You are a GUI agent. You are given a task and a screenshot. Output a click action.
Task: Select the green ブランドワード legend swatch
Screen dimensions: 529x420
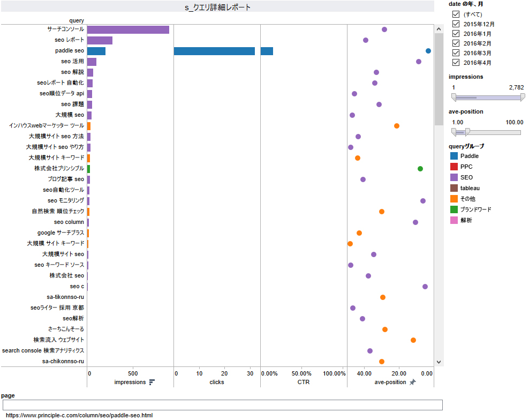point(454,209)
